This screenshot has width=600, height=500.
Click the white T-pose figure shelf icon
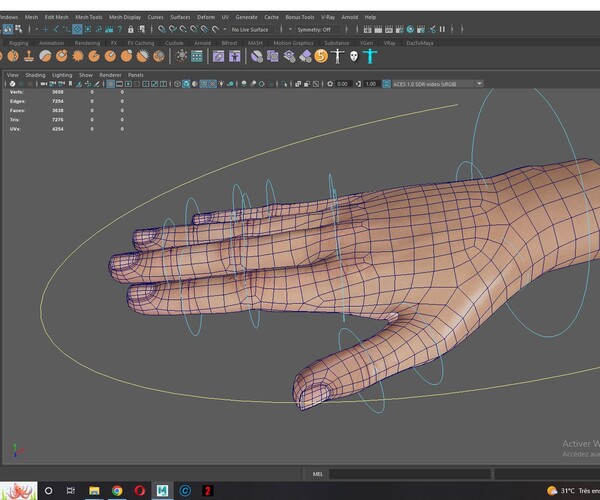tap(337, 56)
